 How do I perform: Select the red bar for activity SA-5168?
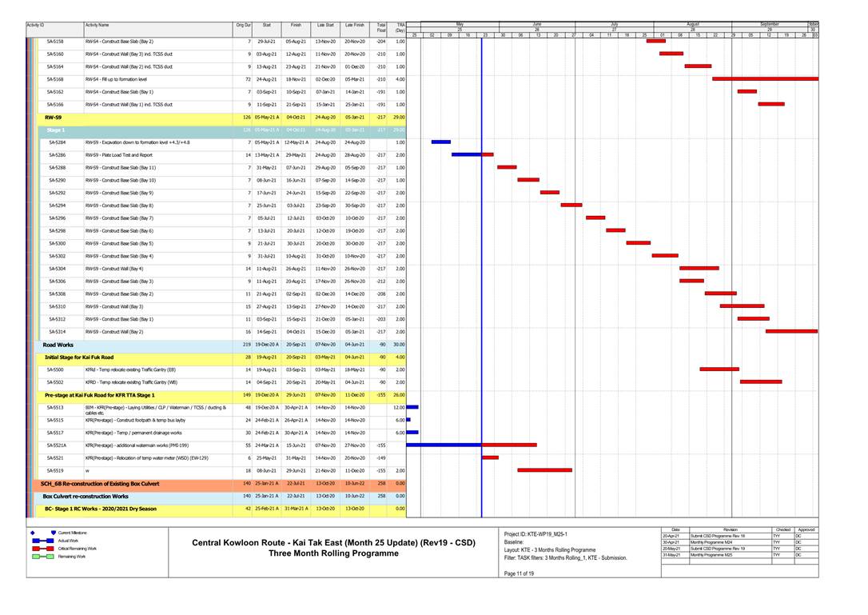pos(764,79)
